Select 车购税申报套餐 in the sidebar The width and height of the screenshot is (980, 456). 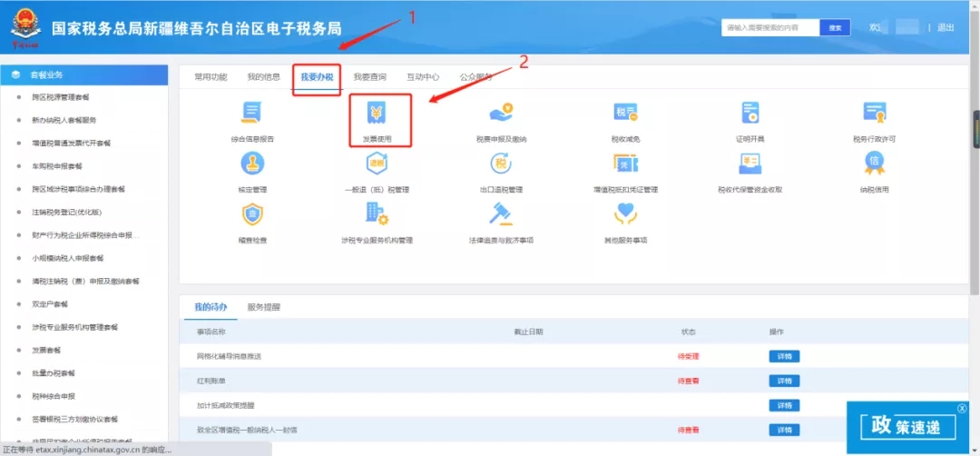(x=57, y=166)
